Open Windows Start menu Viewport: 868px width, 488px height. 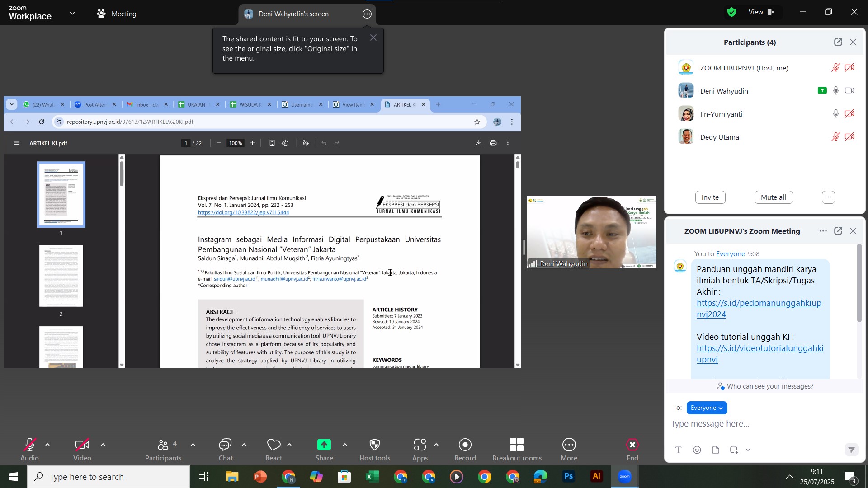[13, 477]
